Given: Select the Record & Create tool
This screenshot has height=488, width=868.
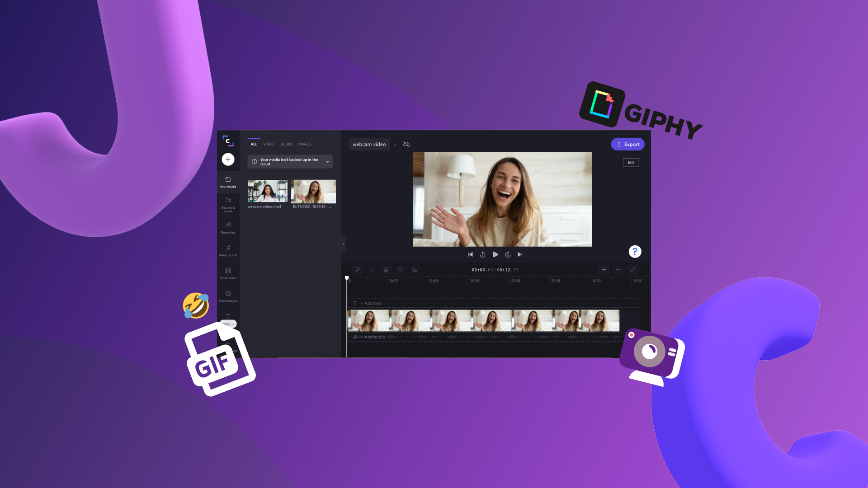Looking at the screenshot, I should click(228, 205).
